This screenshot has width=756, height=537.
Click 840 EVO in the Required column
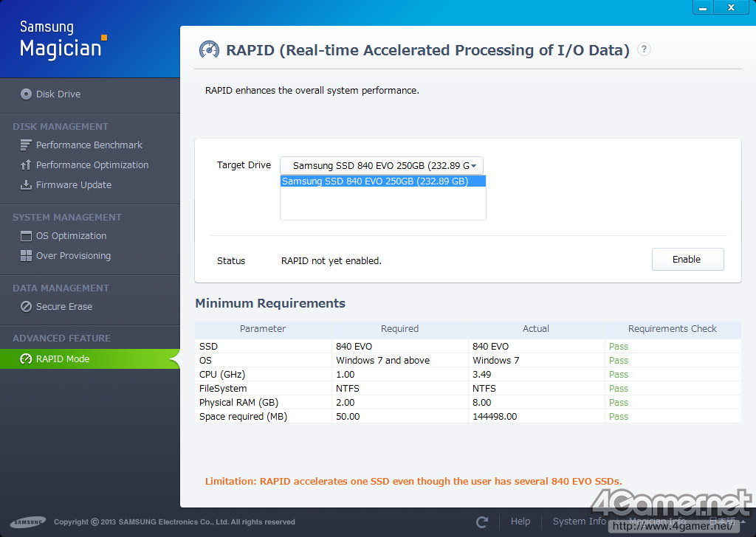click(x=354, y=346)
